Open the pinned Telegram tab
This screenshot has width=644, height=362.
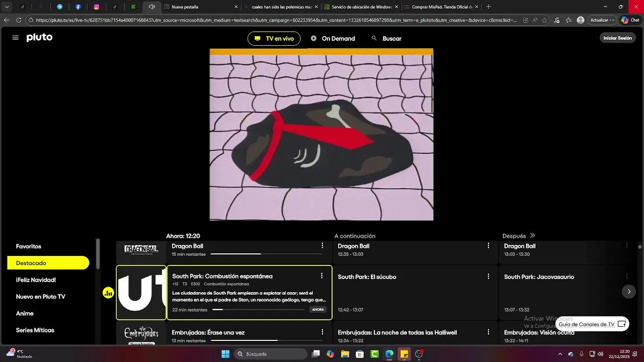click(59, 7)
